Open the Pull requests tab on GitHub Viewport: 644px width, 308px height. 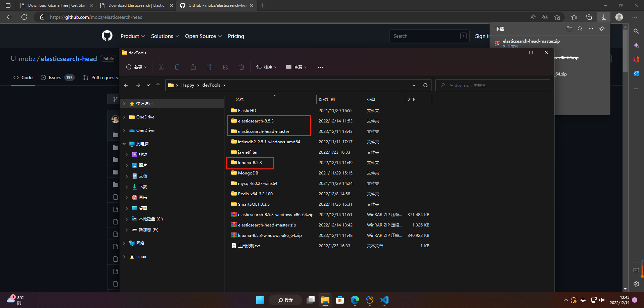click(100, 78)
